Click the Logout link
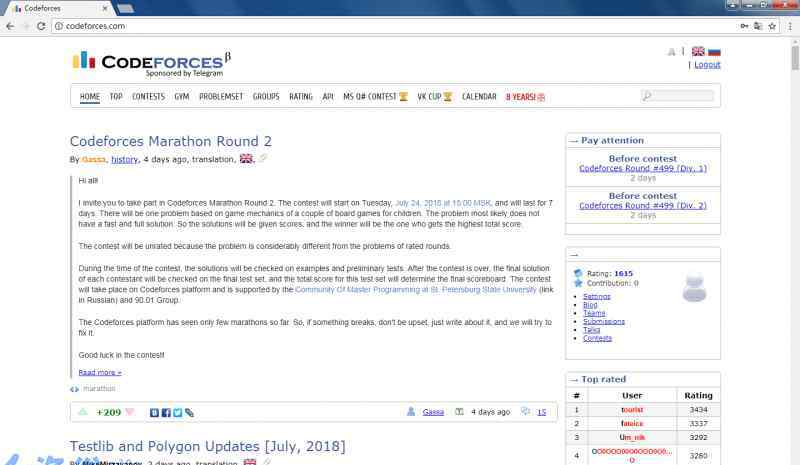 [x=707, y=65]
